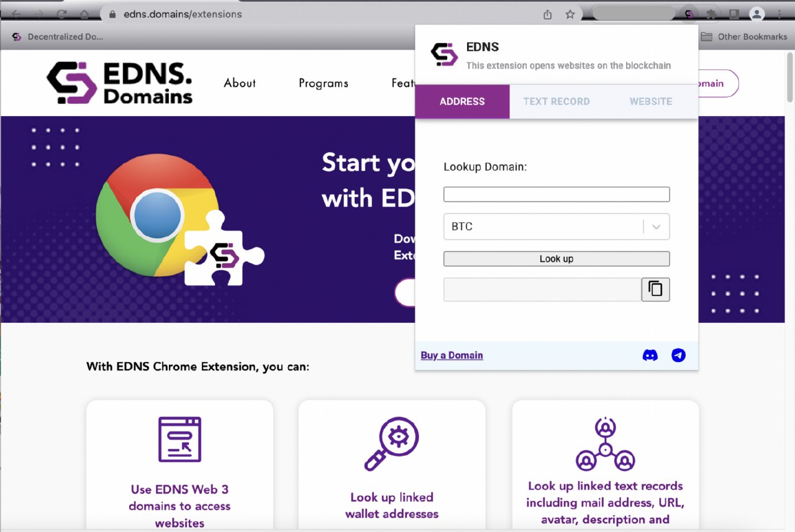Toggle the browser side panel icon
The width and height of the screenshot is (795, 532).
click(734, 14)
